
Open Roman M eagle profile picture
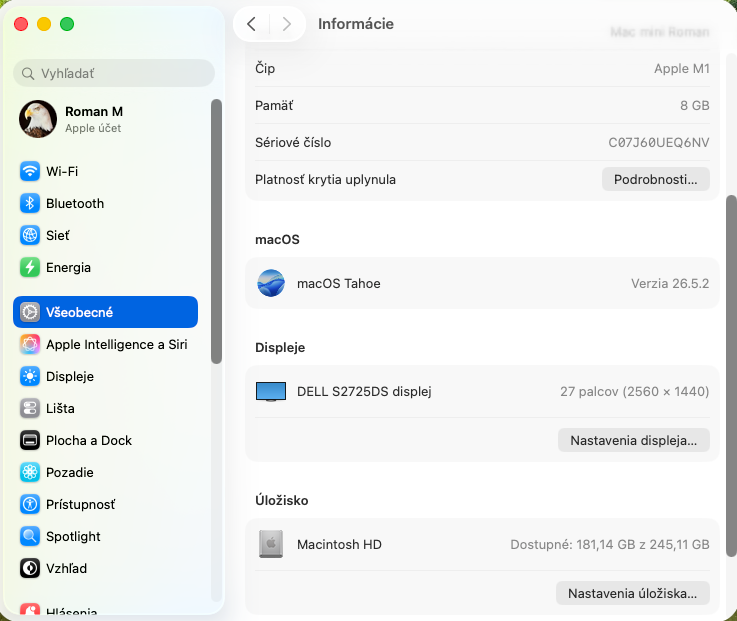[38, 119]
